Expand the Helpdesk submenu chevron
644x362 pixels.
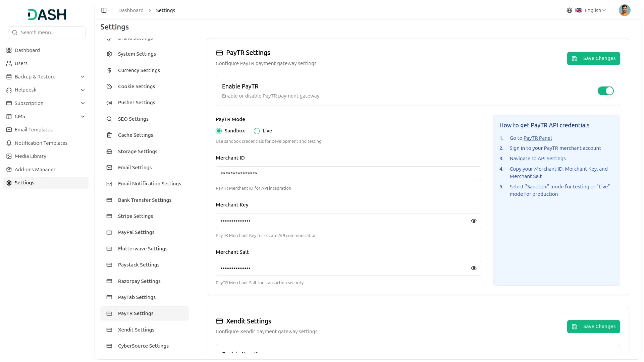click(83, 90)
